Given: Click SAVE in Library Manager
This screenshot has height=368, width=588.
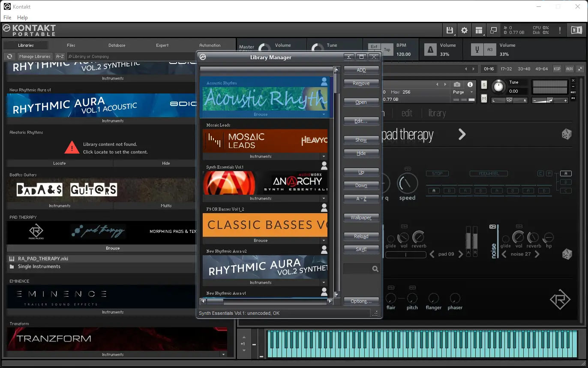Looking at the screenshot, I should click(x=361, y=249).
